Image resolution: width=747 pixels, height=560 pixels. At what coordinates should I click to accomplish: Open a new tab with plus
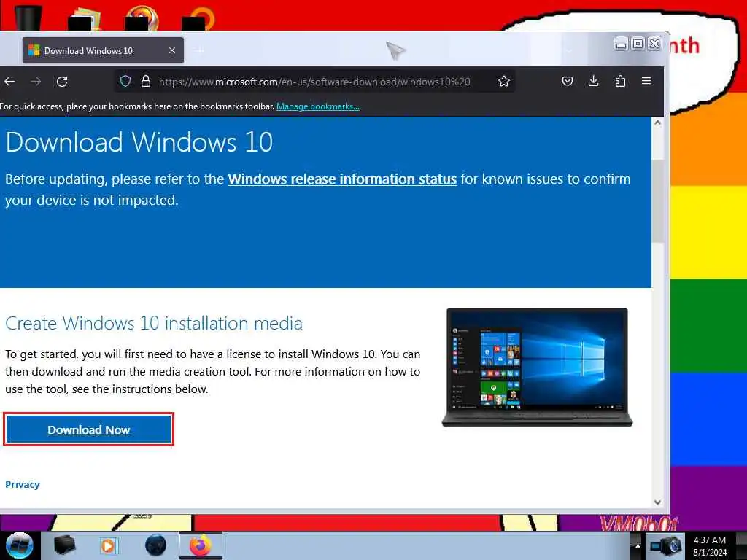pos(200,50)
